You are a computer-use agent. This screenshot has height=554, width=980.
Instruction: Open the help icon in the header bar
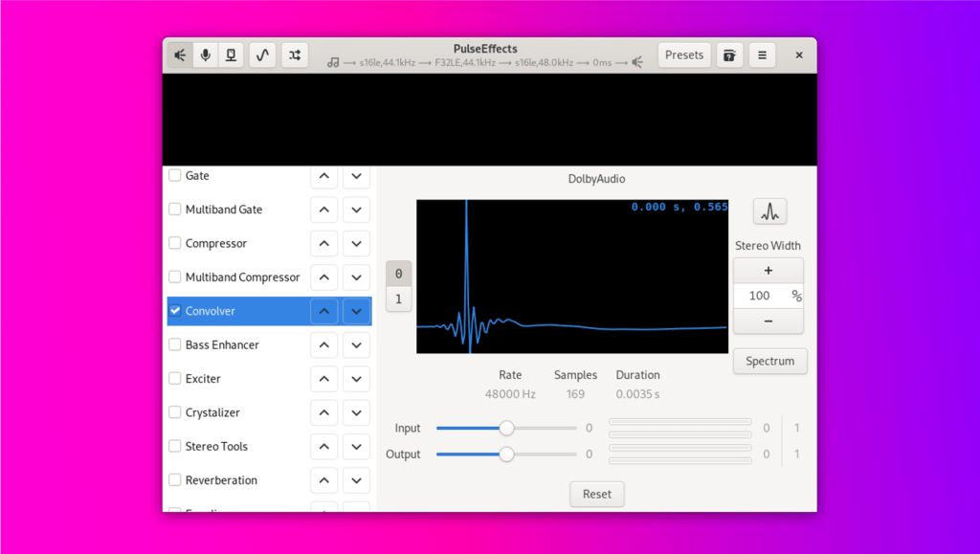point(729,55)
